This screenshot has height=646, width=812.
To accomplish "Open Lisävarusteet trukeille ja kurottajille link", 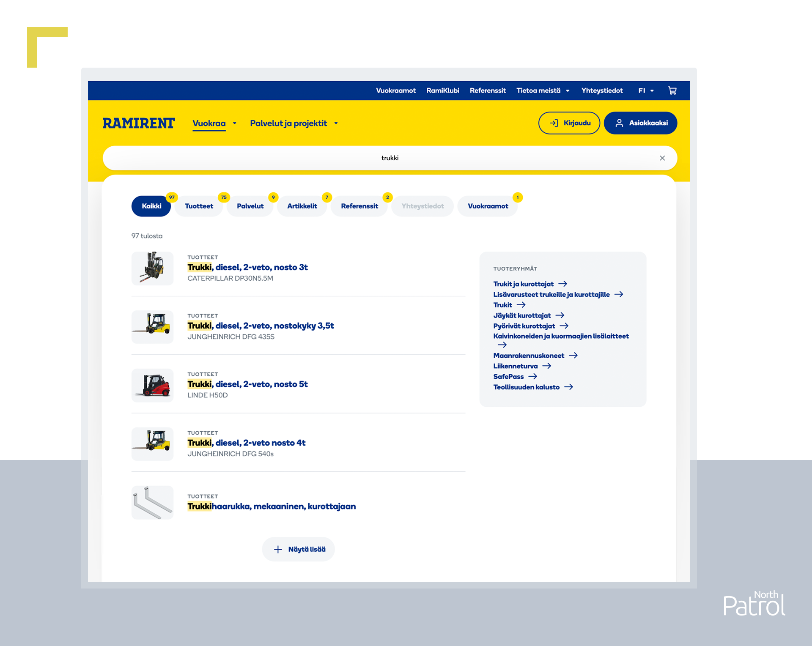I will (x=551, y=294).
